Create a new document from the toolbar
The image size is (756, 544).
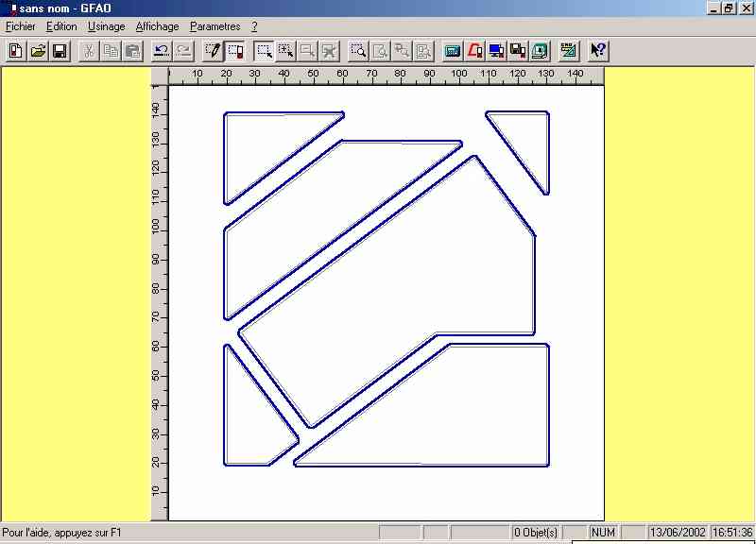tap(16, 51)
